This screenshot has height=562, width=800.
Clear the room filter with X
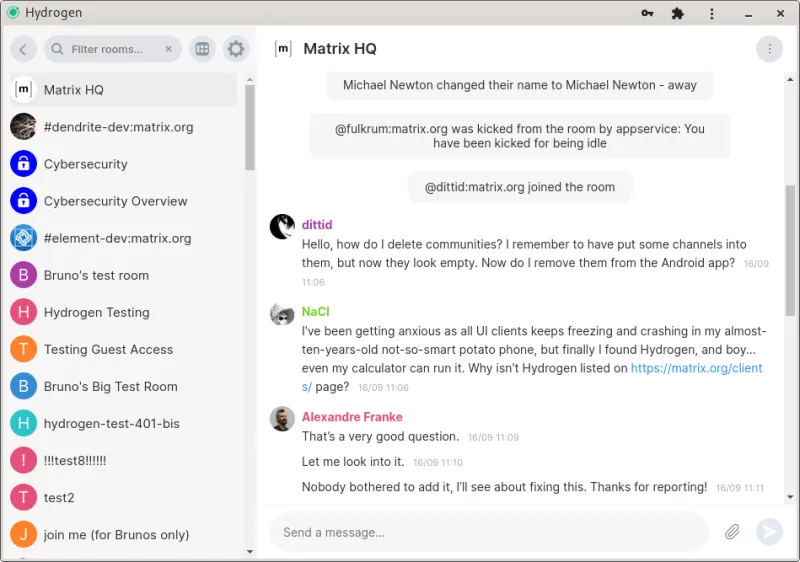(169, 49)
